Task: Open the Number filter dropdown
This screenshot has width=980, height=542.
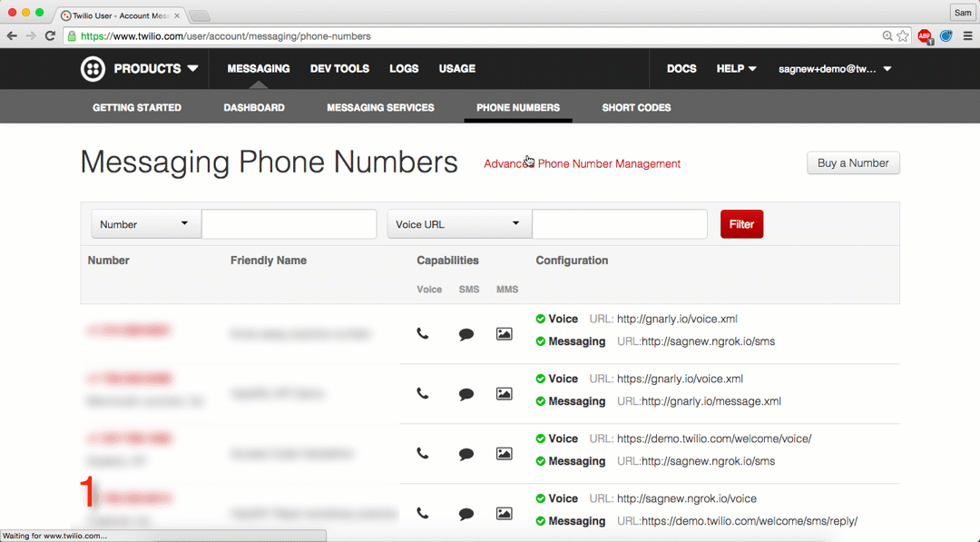Action: coord(146,224)
